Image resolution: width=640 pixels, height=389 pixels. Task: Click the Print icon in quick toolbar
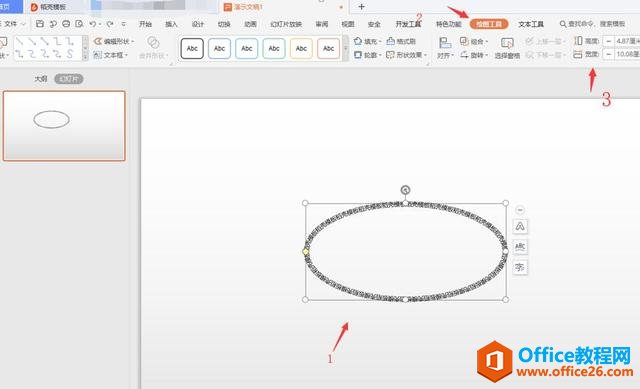coord(66,24)
